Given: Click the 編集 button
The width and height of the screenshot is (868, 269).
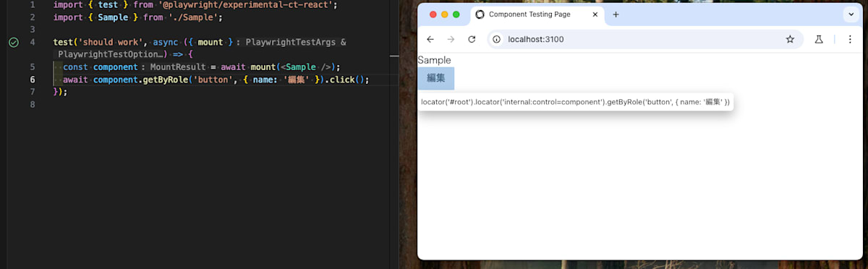Looking at the screenshot, I should point(435,78).
